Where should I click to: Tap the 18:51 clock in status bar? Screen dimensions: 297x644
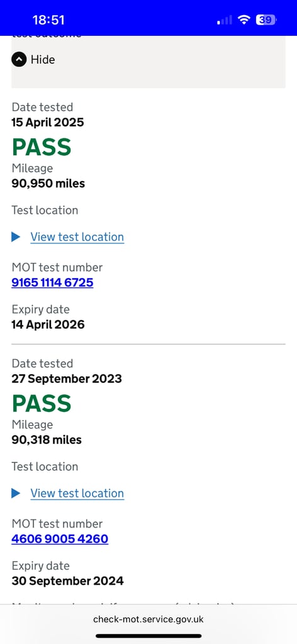(48, 19)
